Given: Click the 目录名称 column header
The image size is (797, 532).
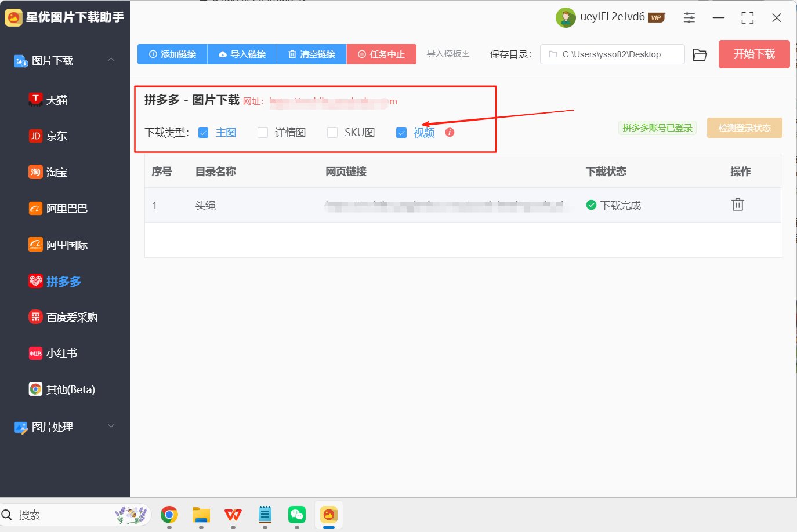Looking at the screenshot, I should click(216, 172).
